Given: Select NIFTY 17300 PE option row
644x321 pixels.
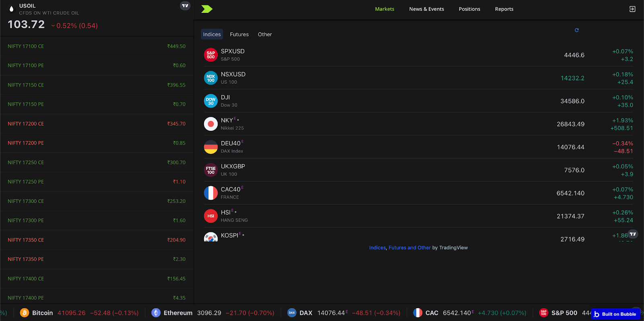Looking at the screenshot, I should click(x=97, y=220).
